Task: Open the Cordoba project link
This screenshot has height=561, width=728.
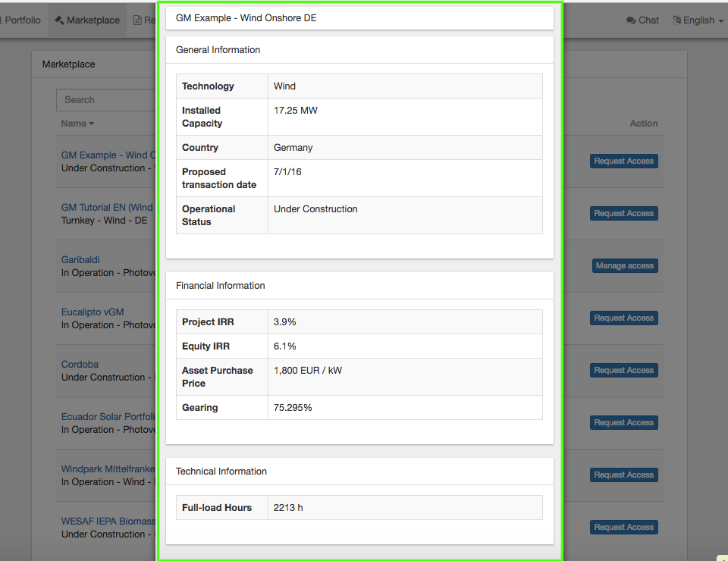Action: (x=80, y=364)
